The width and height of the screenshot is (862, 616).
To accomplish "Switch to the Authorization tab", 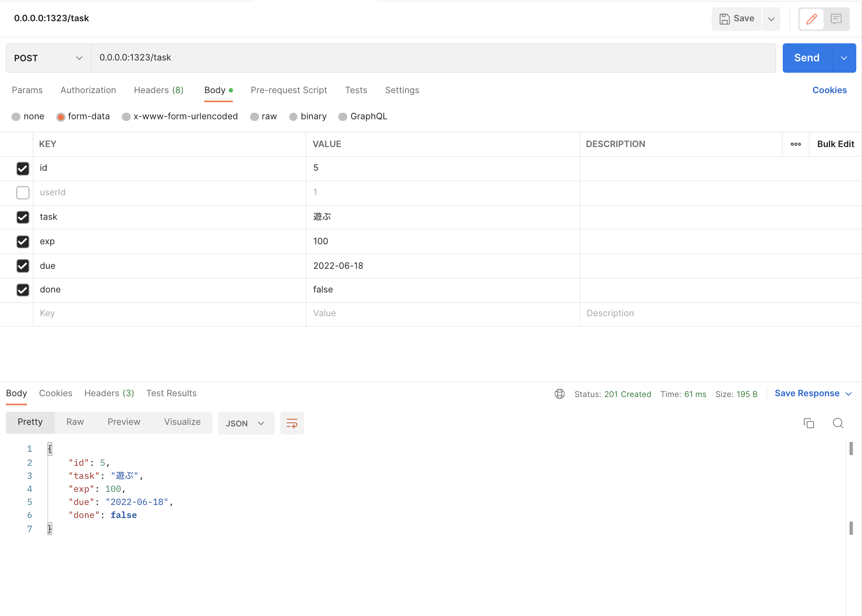I will tap(88, 90).
